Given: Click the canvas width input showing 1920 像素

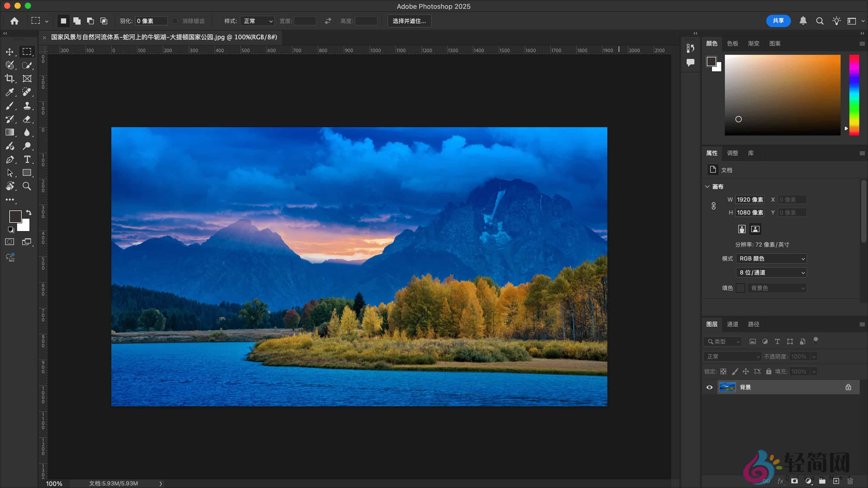Looking at the screenshot, I should click(750, 199).
